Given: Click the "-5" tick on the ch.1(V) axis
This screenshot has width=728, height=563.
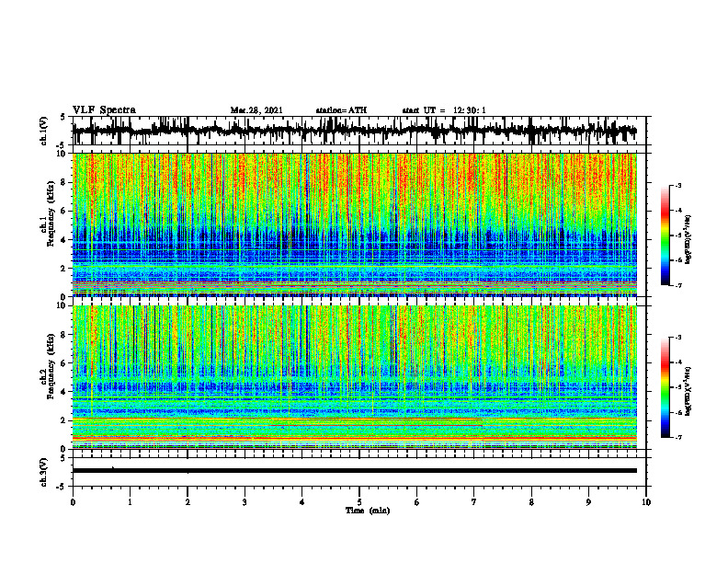Looking at the screenshot, I should pyautogui.click(x=62, y=145).
